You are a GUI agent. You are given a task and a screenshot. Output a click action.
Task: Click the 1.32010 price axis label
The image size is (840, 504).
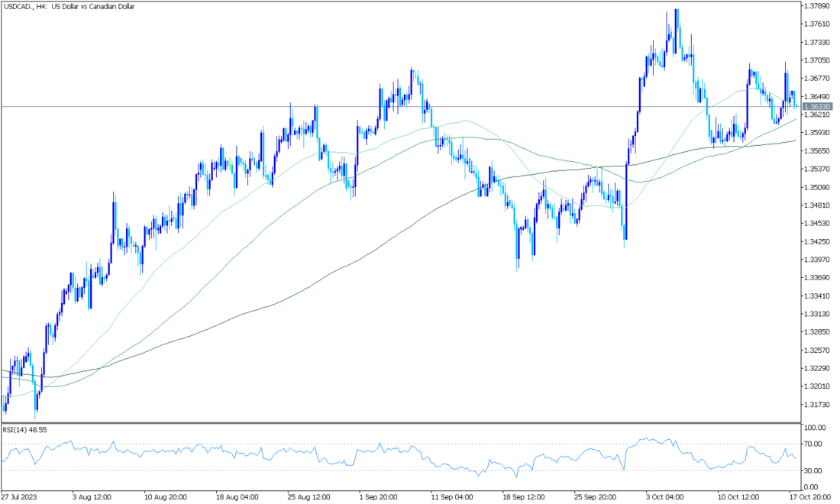click(817, 386)
